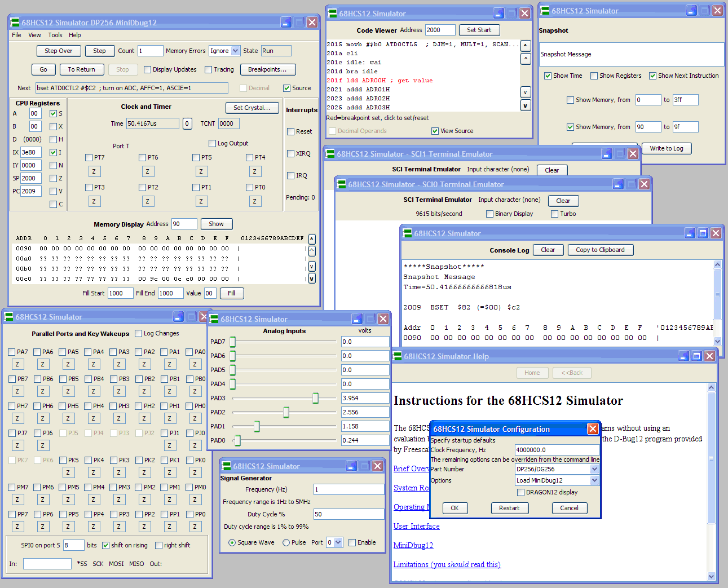
Task: Open the Tools menu
Action: coord(55,35)
